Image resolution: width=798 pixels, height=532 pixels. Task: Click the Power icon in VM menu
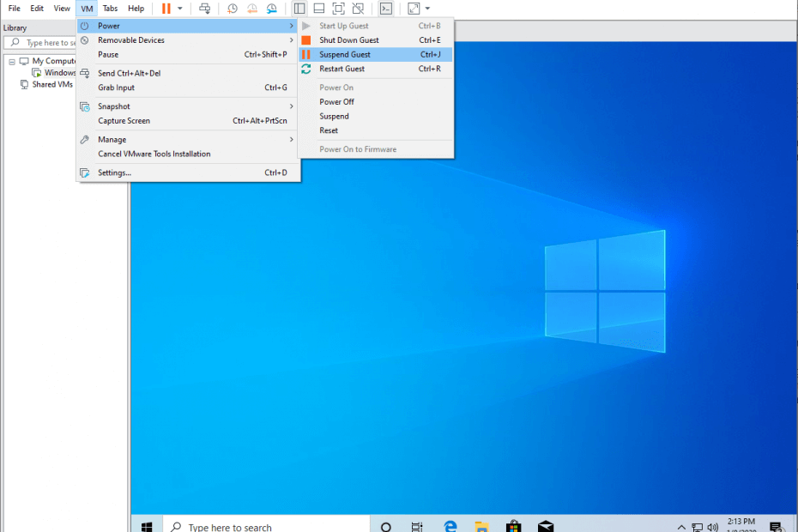point(84,26)
